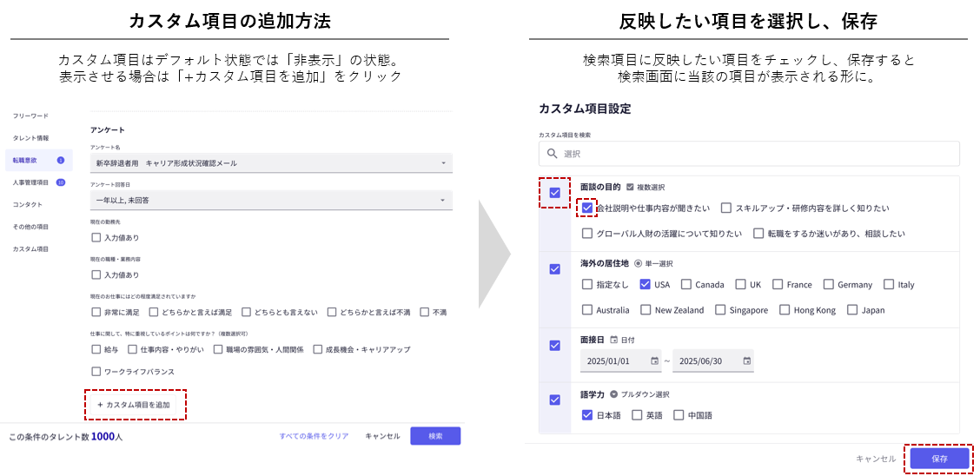Open タレント情報 in the left sidebar

(x=31, y=138)
